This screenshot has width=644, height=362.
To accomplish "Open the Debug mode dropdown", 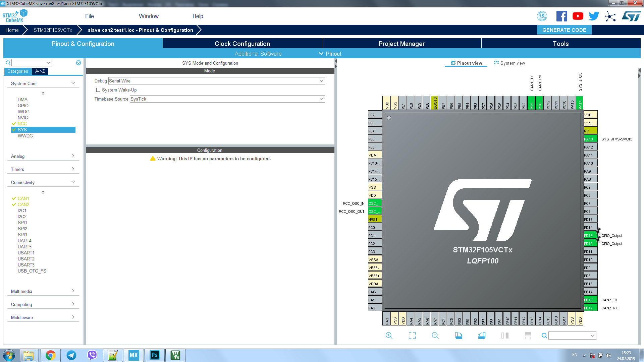I will pos(216,81).
